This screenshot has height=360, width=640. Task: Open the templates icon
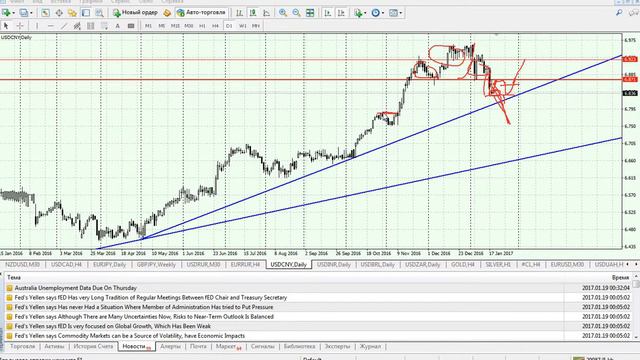point(393,13)
